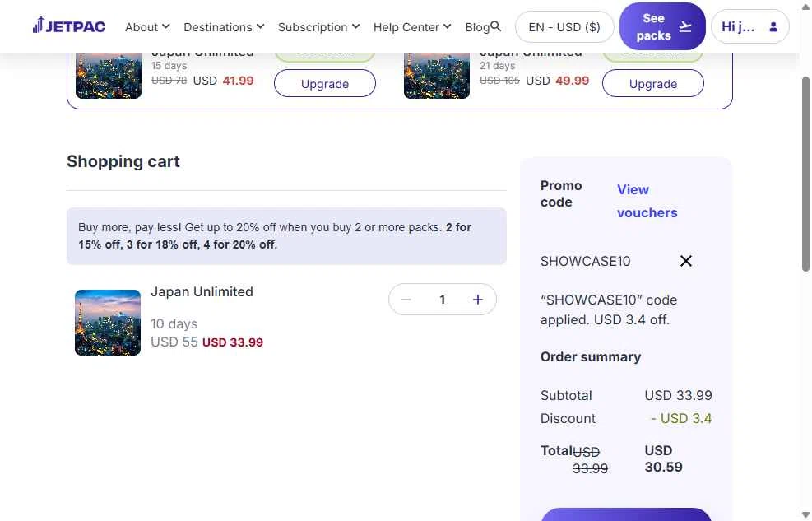812x521 pixels.
Task: Expand the About menu
Action: click(147, 27)
